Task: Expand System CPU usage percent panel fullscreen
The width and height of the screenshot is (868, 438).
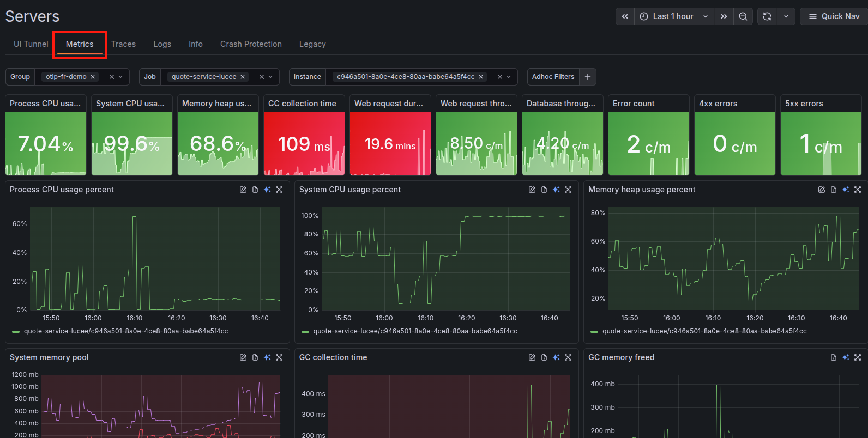Action: click(x=568, y=190)
